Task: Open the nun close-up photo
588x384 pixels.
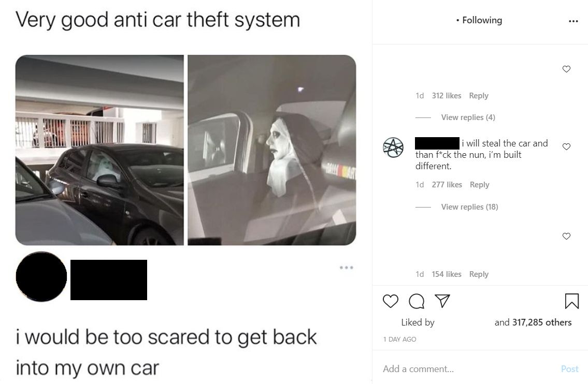Action: click(272, 150)
